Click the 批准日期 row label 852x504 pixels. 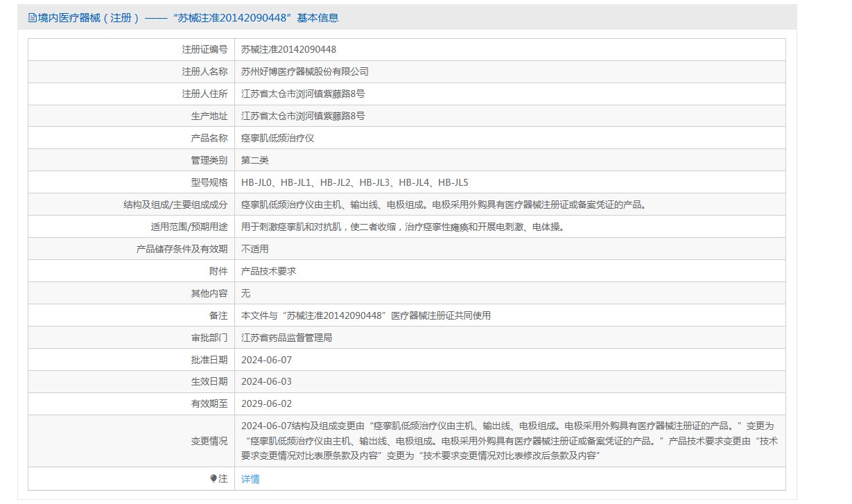click(209, 360)
